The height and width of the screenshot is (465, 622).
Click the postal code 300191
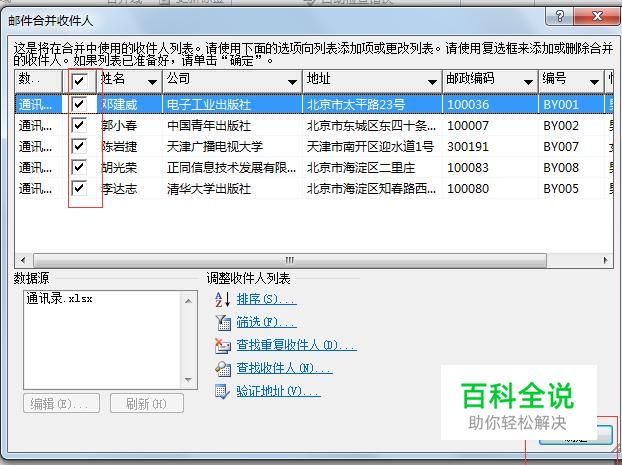coord(468,147)
